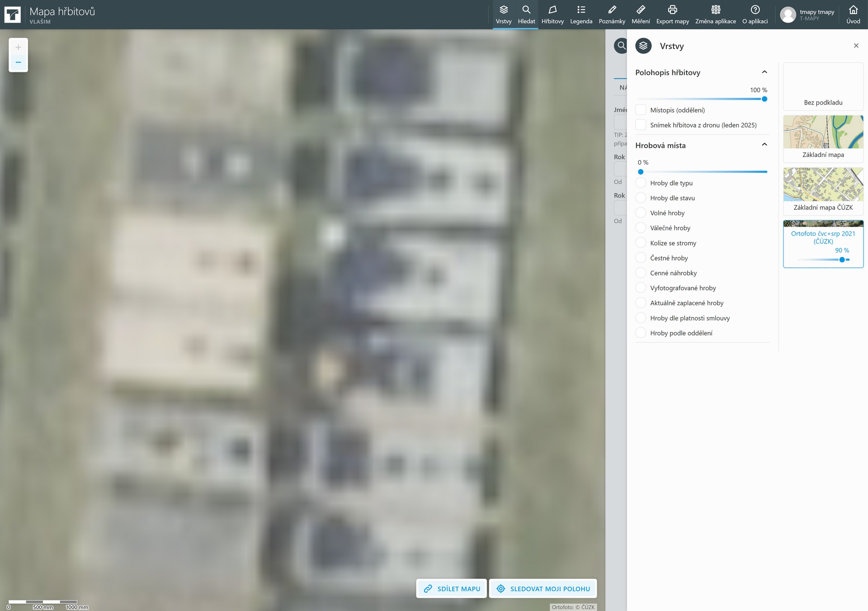Click the Hrobová místa heading
This screenshot has height=611, width=868.
pyautogui.click(x=660, y=145)
